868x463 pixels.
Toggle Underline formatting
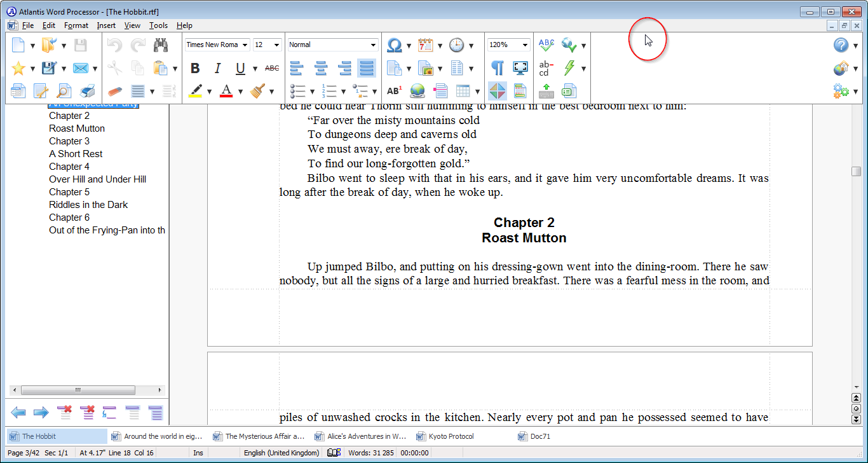click(240, 68)
